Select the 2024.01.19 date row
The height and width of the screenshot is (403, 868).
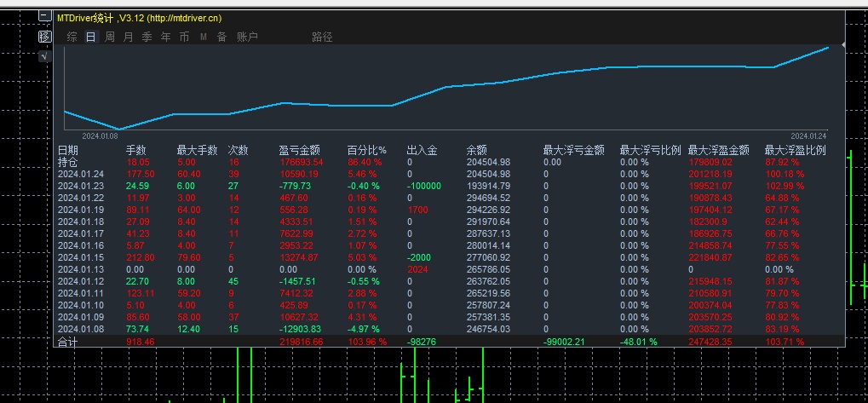(x=81, y=210)
